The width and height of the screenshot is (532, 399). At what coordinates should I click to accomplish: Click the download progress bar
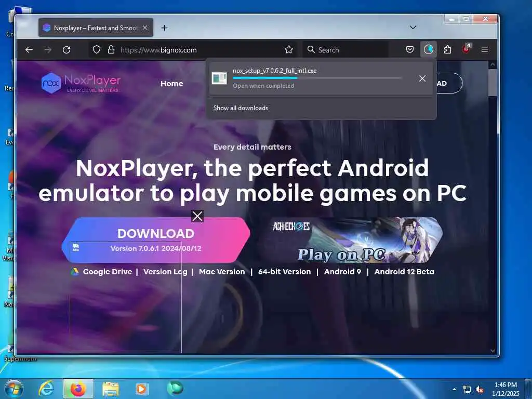pyautogui.click(x=317, y=78)
